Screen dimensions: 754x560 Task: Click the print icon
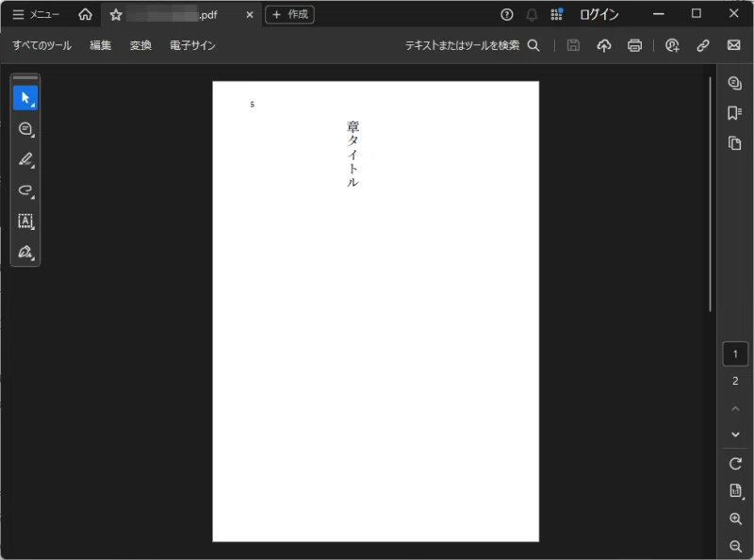[634, 45]
